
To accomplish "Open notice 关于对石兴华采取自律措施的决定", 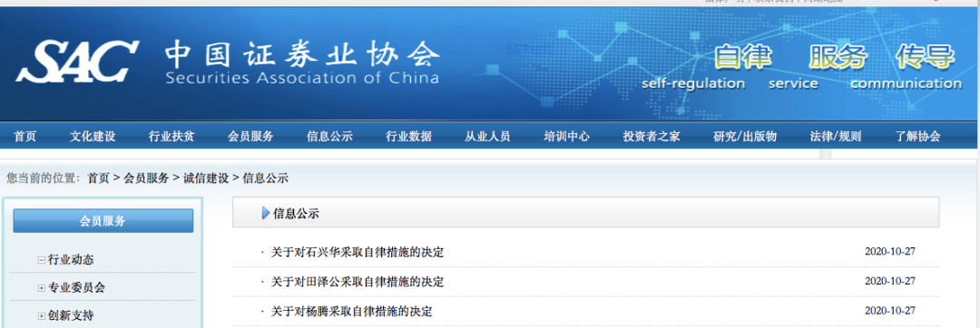I will [357, 253].
